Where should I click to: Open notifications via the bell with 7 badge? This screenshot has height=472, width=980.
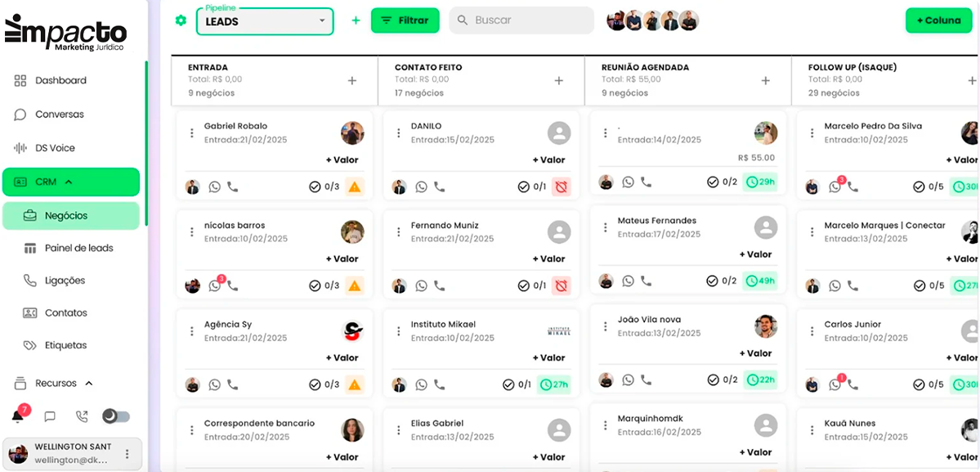click(x=18, y=416)
